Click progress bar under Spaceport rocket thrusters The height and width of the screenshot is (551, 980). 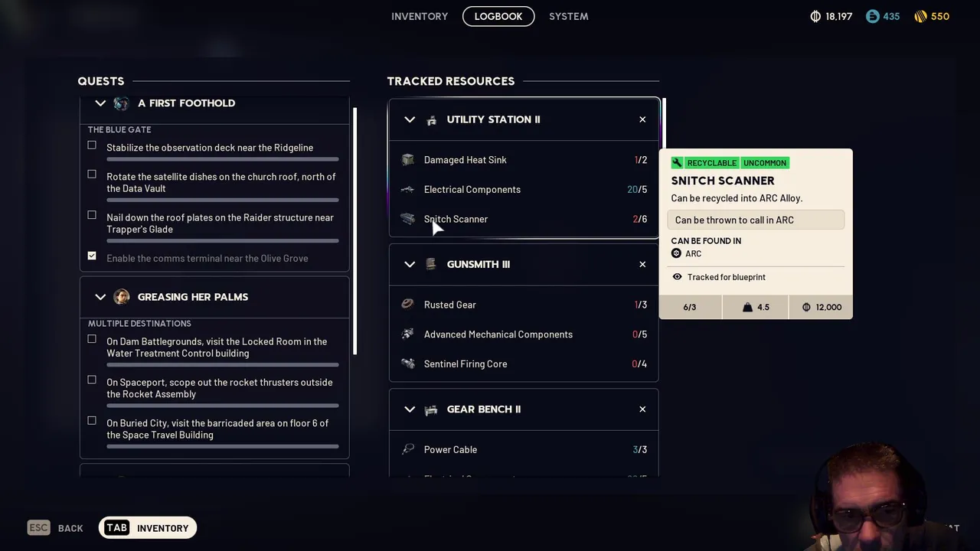click(x=223, y=406)
